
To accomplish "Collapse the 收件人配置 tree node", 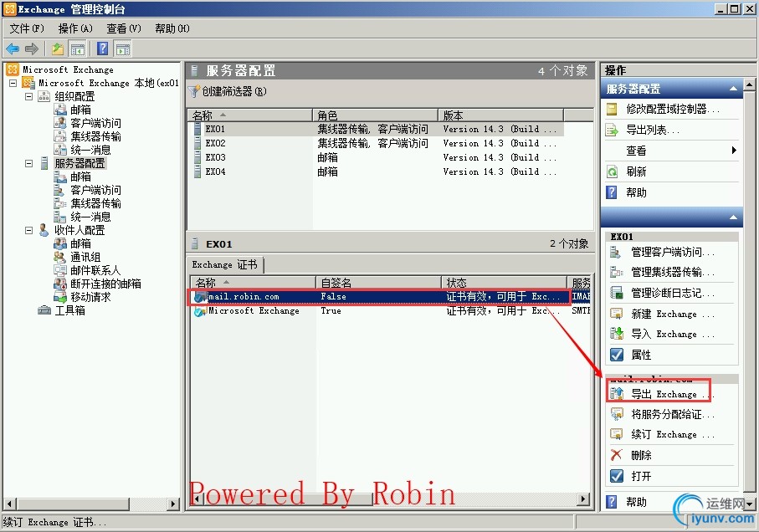I will tap(29, 230).
